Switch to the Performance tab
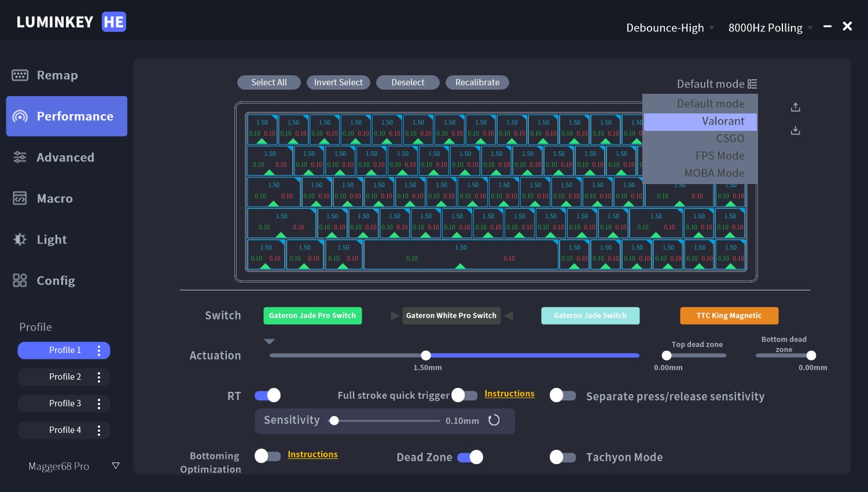The image size is (868, 492). pos(67,116)
